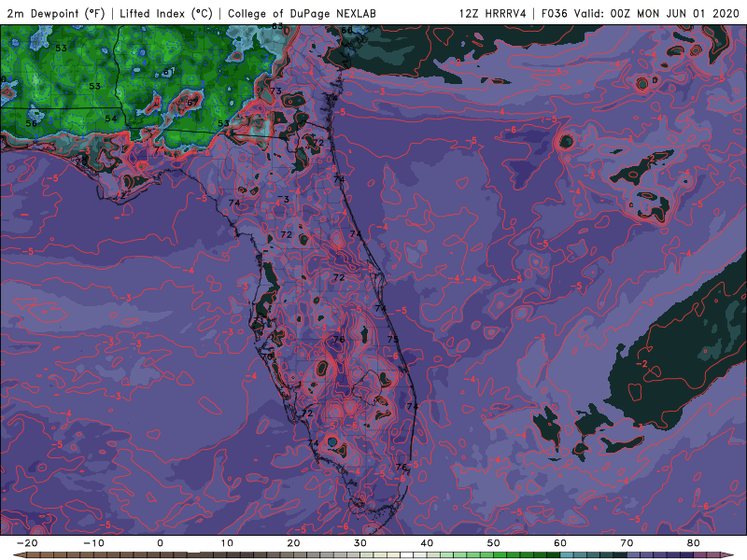This screenshot has width=747, height=560.
Task: Click the '56' dewpoint value on the map
Action: [x=32, y=123]
